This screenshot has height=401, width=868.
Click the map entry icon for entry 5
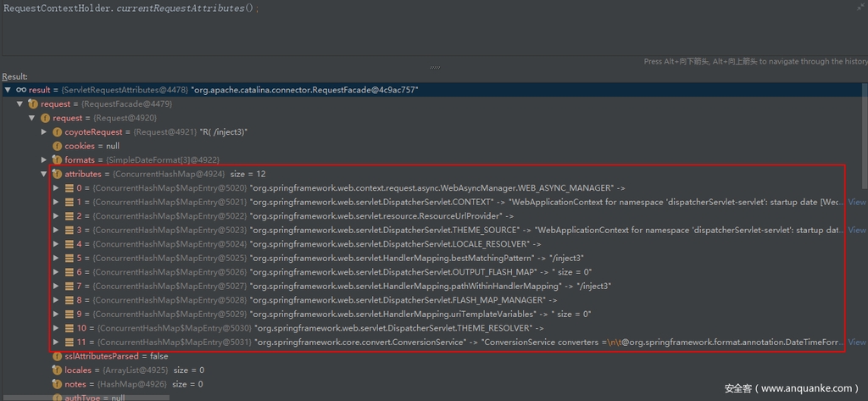pos(70,258)
